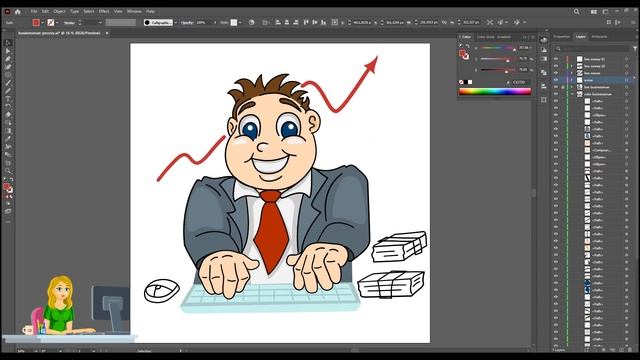Viewport: 640px width, 360px height.
Task: Click the opacity percentage field
Action: 204,22
